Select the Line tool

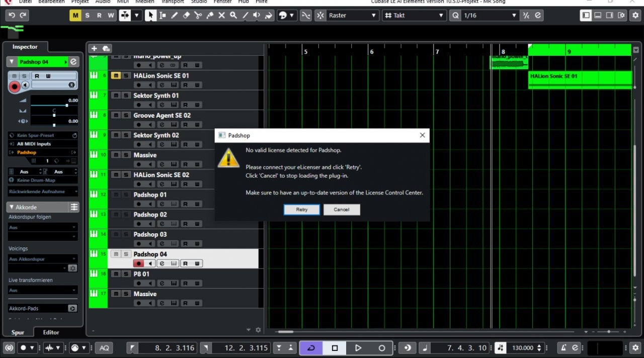click(246, 16)
